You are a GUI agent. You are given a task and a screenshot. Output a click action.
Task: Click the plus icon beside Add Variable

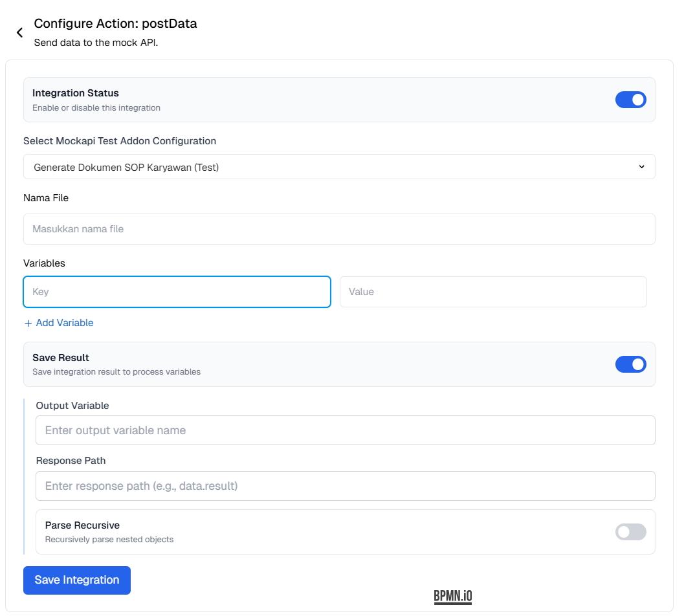[x=27, y=323]
